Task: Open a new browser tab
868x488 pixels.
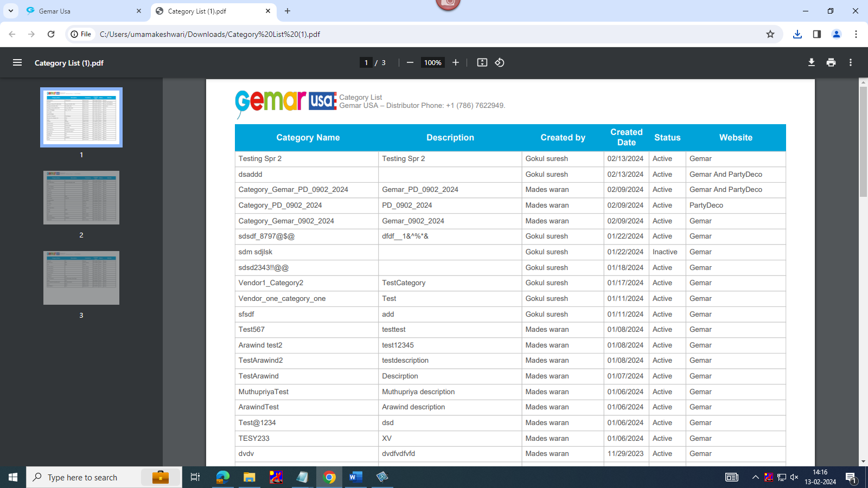Action: point(288,11)
